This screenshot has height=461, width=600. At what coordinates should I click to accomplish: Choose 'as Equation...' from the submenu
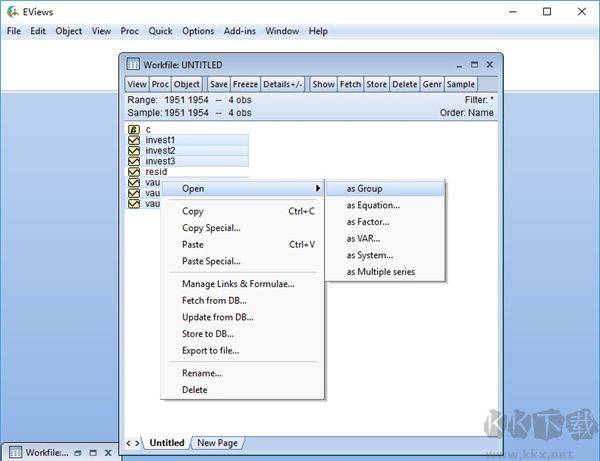[372, 205]
